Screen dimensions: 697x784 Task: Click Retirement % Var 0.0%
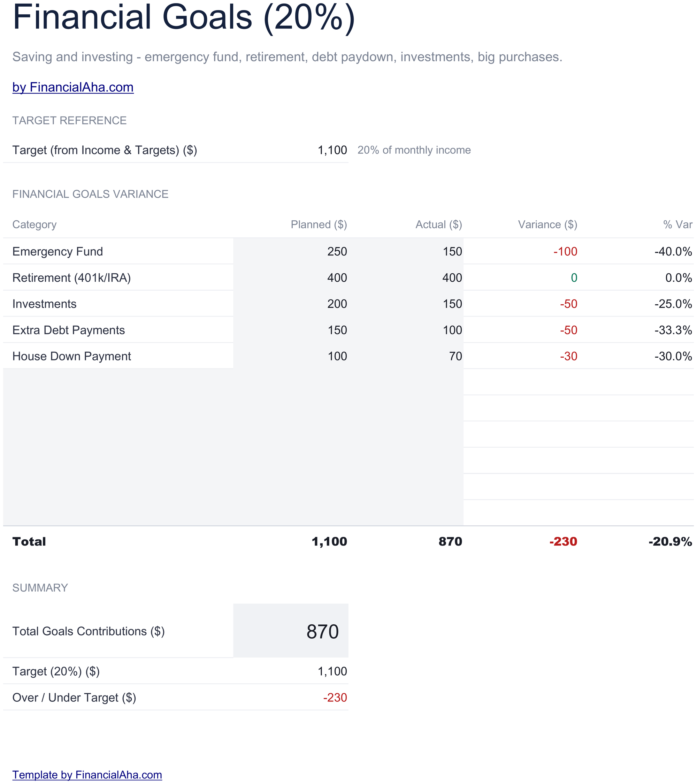679,278
